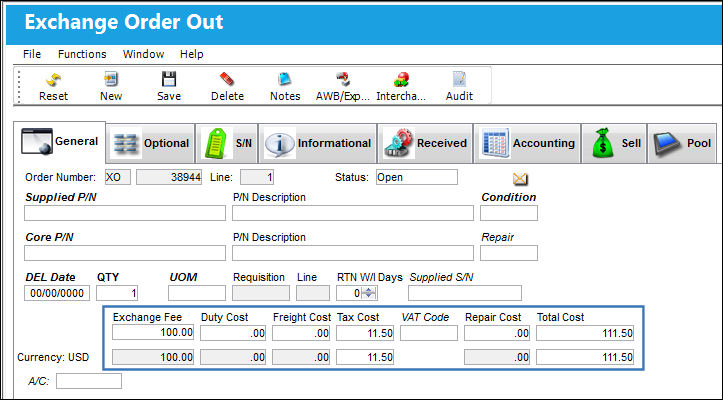Open the File menu
The width and height of the screenshot is (723, 400).
[x=32, y=54]
